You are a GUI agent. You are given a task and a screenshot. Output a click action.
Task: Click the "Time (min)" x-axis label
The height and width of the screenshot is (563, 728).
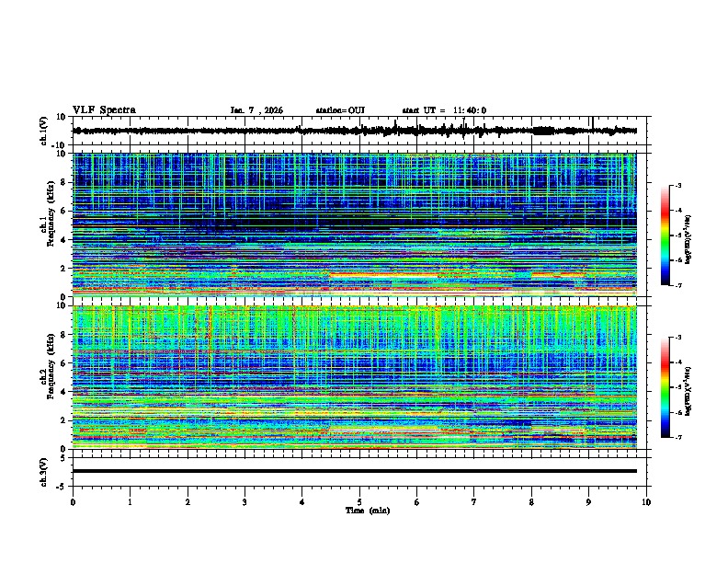[368, 511]
